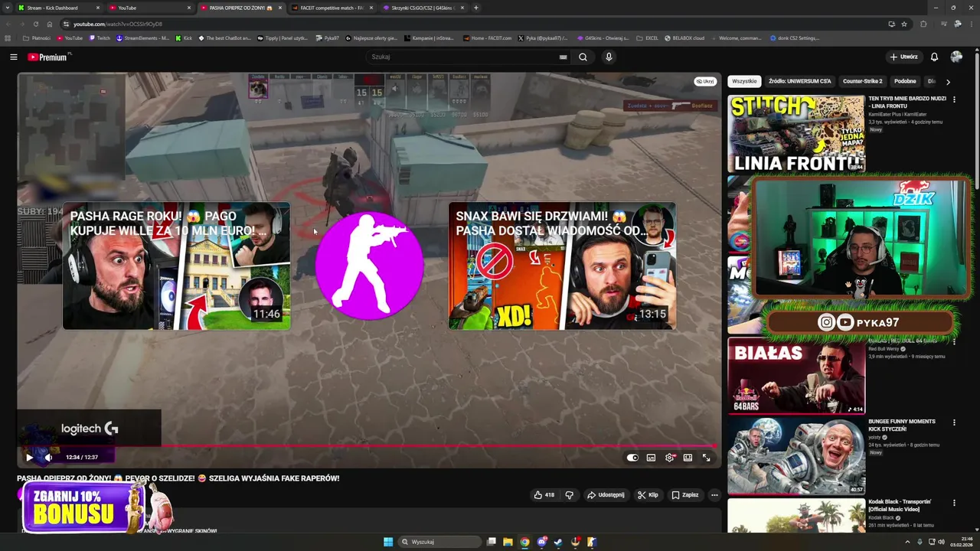Switch to theater mode in the player

[x=688, y=458]
